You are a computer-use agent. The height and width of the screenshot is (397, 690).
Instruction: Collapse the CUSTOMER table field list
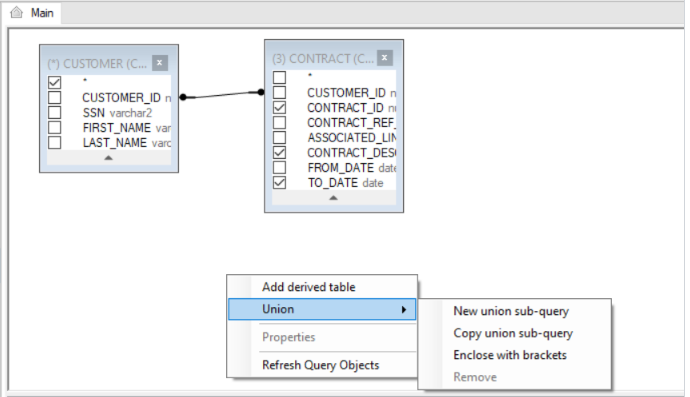tap(109, 158)
